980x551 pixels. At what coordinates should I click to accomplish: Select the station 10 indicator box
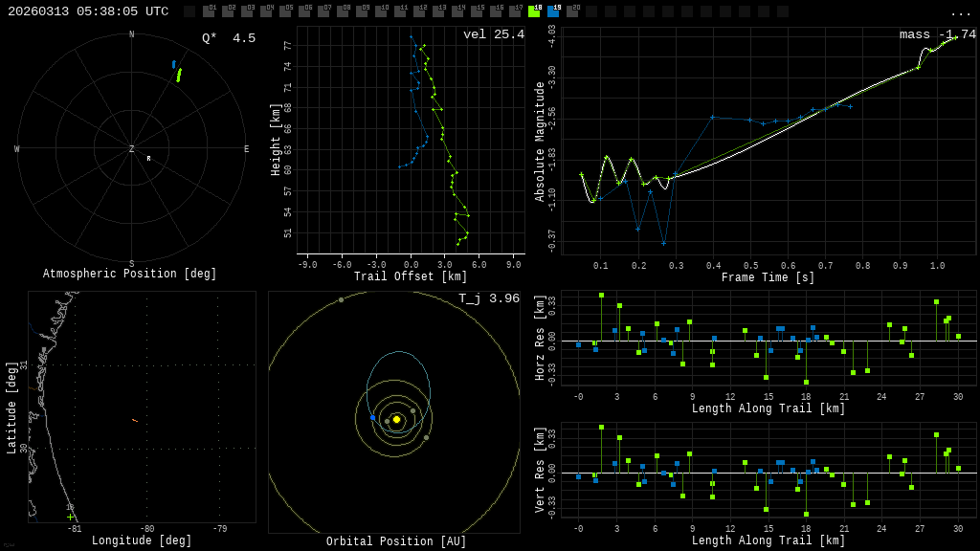tap(381, 11)
